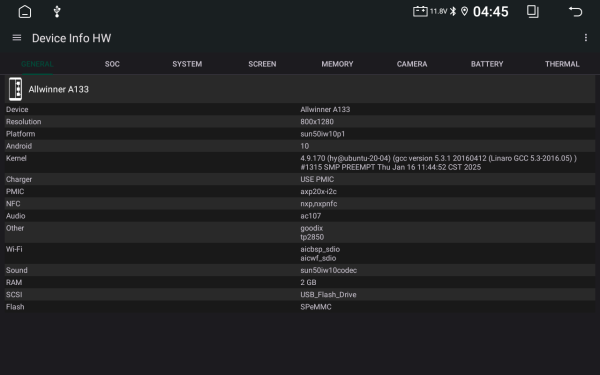Open the SCREEN tab
The width and height of the screenshot is (600, 375).
pos(262,64)
